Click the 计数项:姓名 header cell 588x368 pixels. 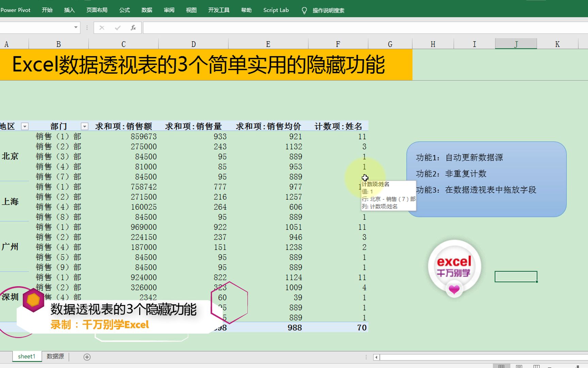tap(338, 126)
